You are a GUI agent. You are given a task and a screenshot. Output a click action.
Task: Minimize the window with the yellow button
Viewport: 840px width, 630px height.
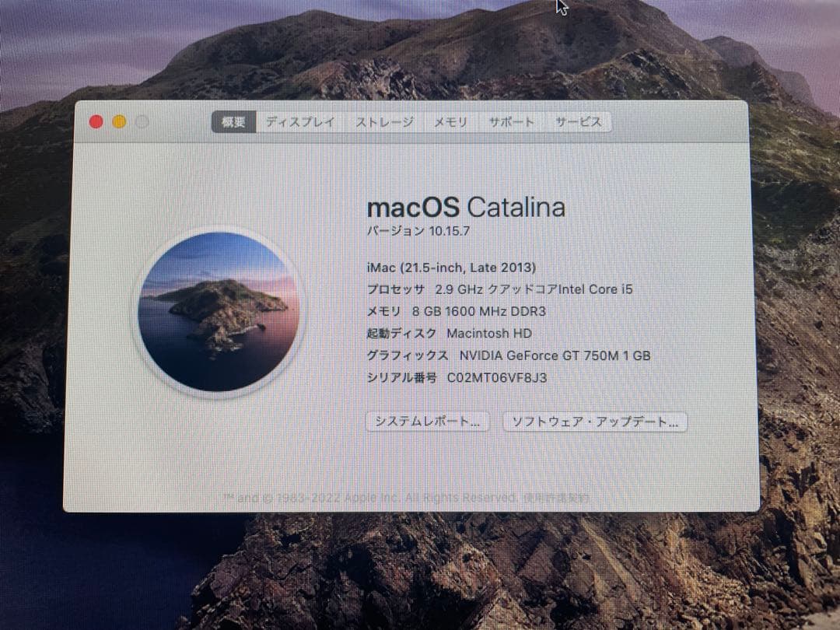[x=118, y=121]
